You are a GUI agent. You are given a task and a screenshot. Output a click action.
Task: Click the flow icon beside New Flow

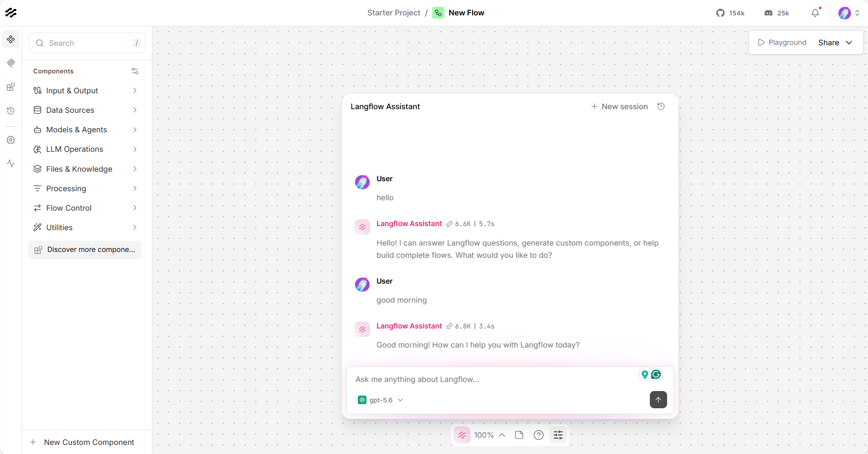pyautogui.click(x=438, y=13)
